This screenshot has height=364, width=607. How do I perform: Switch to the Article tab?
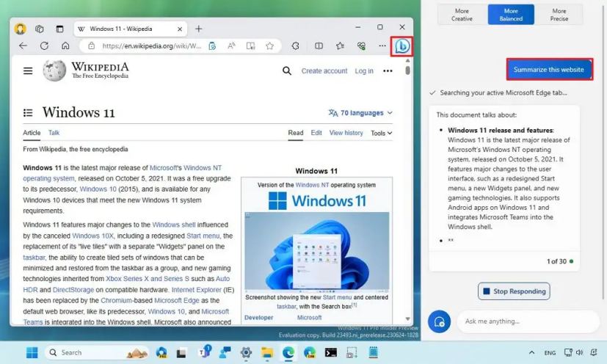click(32, 132)
